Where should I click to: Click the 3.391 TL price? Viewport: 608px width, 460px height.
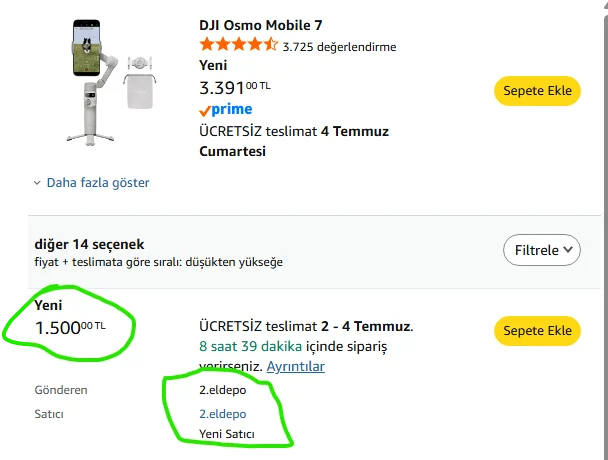(235, 88)
